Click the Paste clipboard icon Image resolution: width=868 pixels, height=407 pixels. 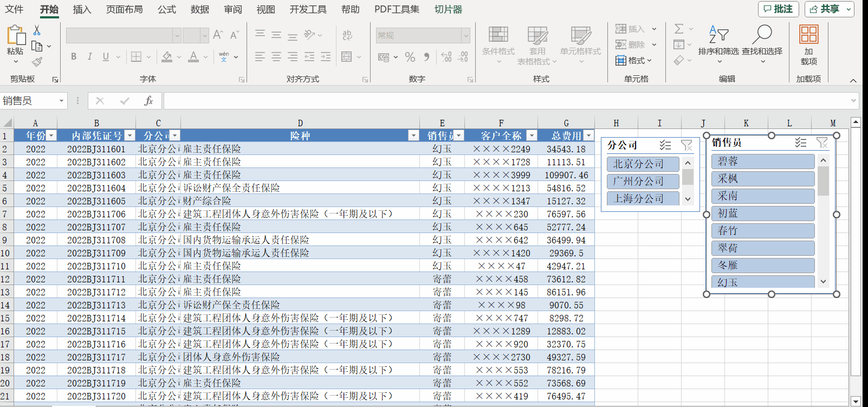tap(15, 36)
